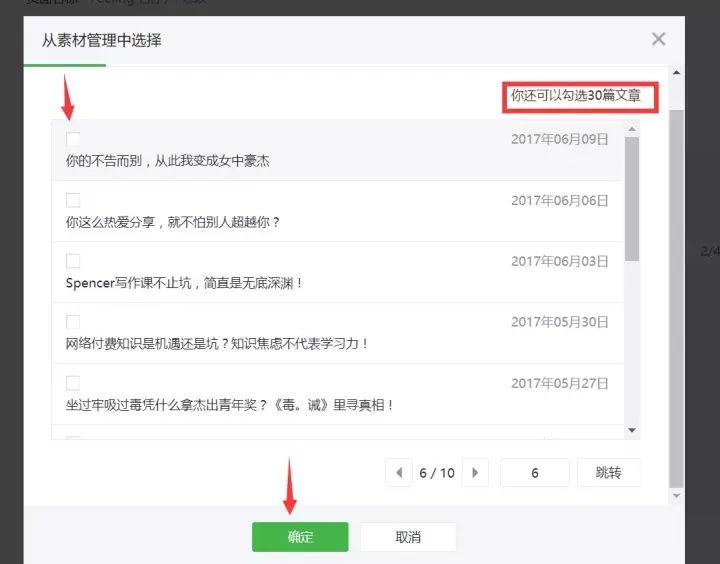The width and height of the screenshot is (720, 564).
Task: Click the 跳转 jump button
Action: coord(608,472)
